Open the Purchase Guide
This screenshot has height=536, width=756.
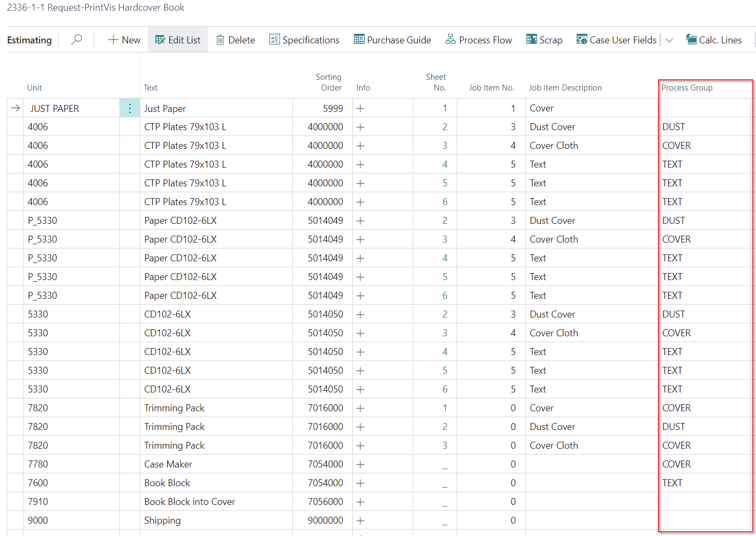click(x=392, y=40)
